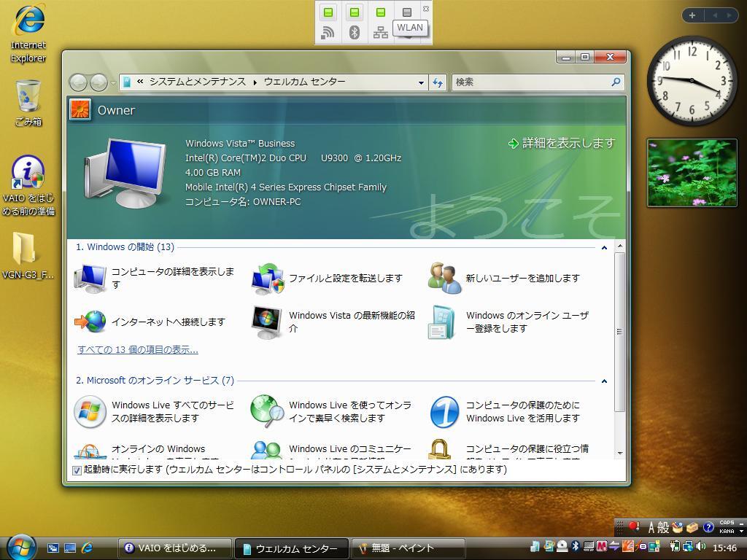Click the ウェルカム センター breadcrumb

305,82
